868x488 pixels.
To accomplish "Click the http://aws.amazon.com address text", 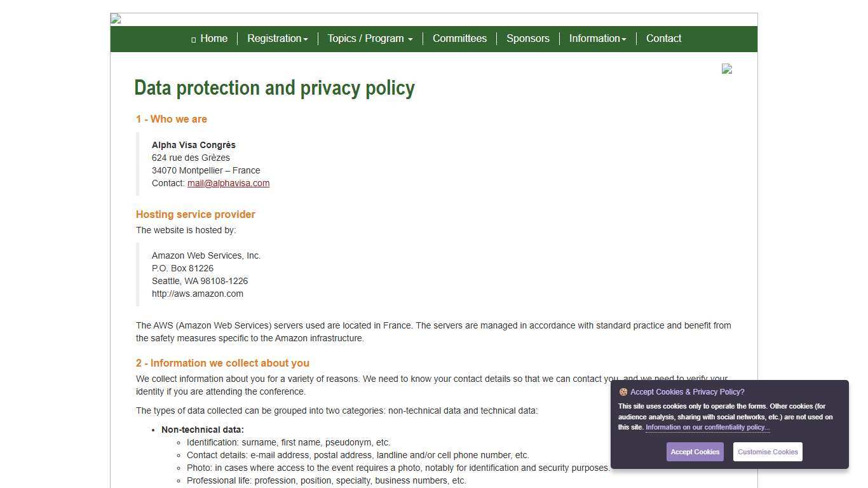I will point(198,294).
